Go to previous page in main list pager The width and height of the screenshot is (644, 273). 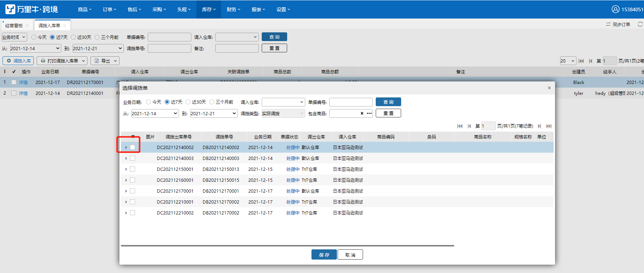pyautogui.click(x=591, y=61)
